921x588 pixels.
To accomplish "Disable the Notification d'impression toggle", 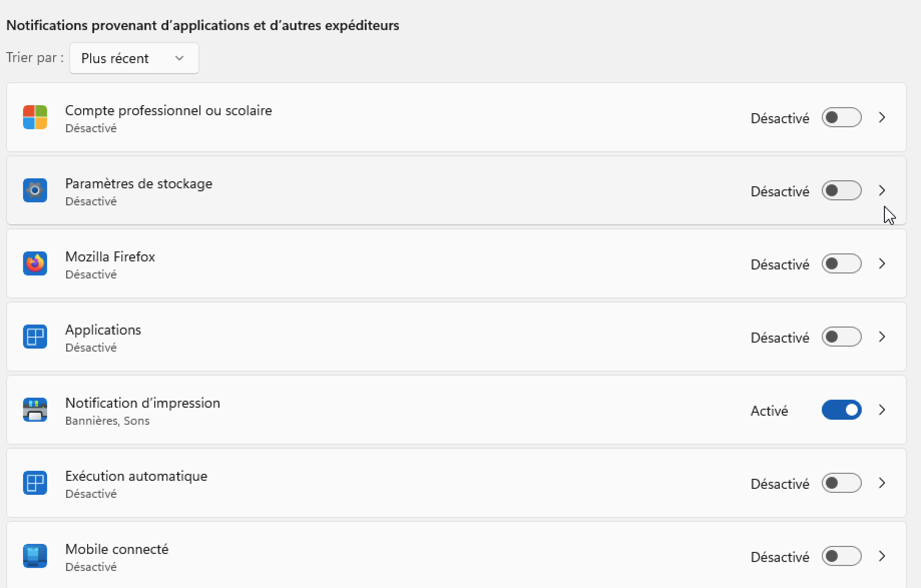I will pyautogui.click(x=841, y=410).
